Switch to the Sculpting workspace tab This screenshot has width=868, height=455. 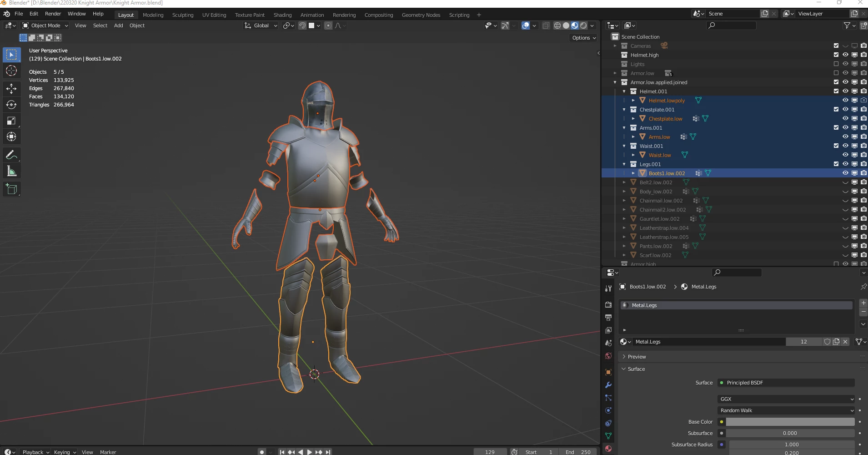(182, 15)
